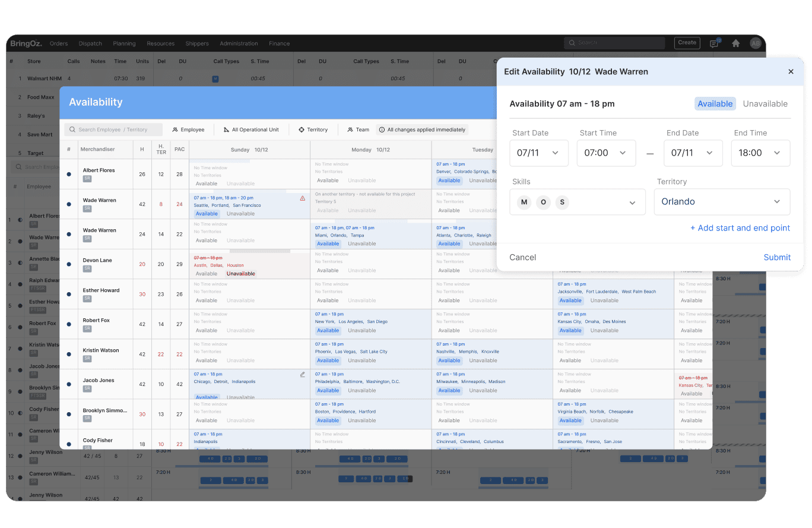This screenshot has width=812, height=528.
Task: Set status to Unavailable in Edit Availability dialog
Action: (765, 104)
